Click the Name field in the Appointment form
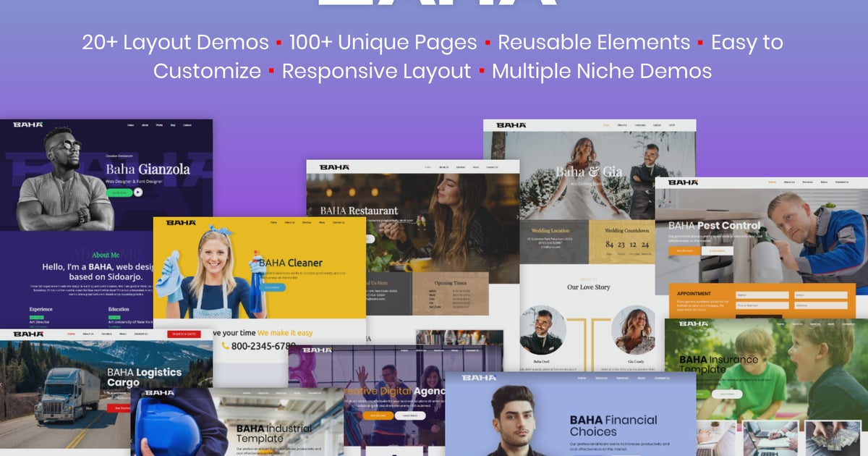This screenshot has height=456, width=868. coord(762,295)
